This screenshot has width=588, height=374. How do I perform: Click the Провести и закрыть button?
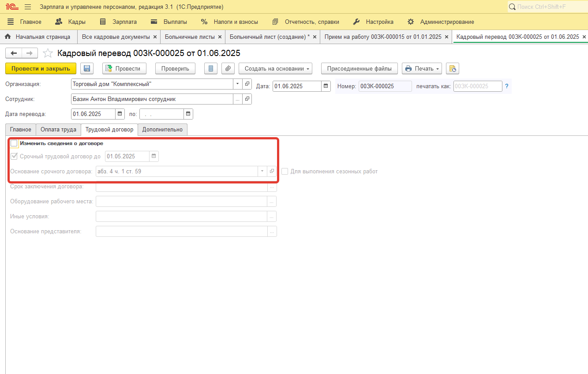41,68
